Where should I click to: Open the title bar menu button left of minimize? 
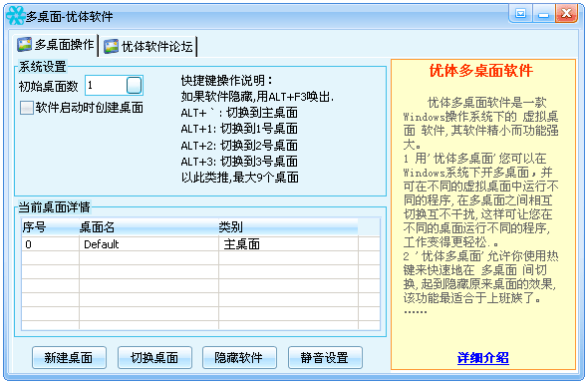tap(520, 14)
